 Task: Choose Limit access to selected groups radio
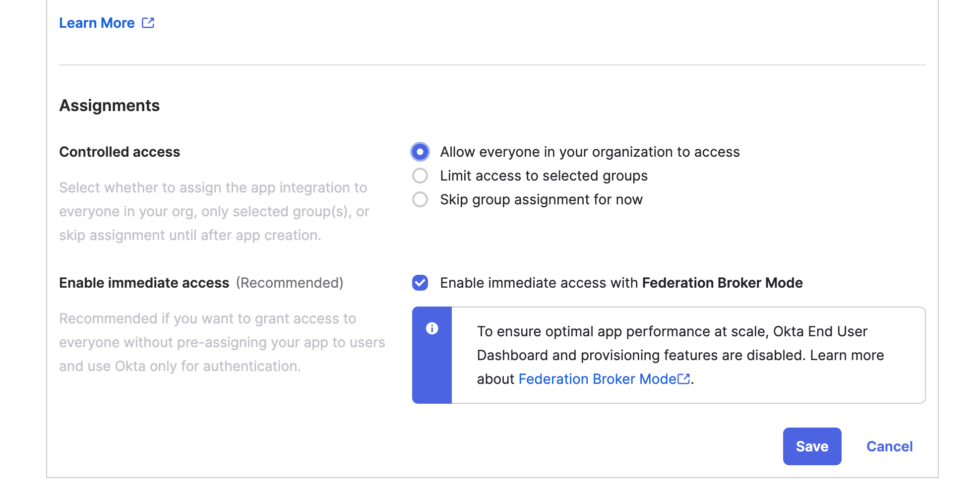[x=420, y=176]
